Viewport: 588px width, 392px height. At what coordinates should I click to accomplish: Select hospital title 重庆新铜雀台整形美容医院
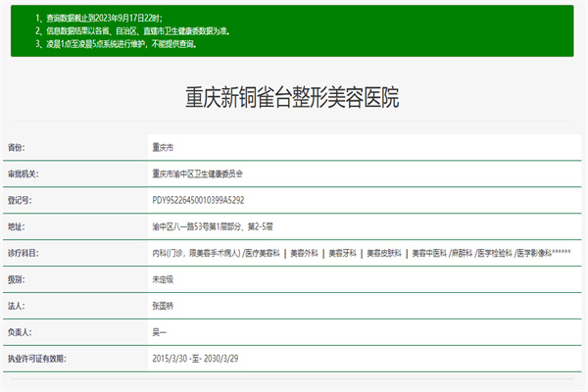[x=292, y=97]
